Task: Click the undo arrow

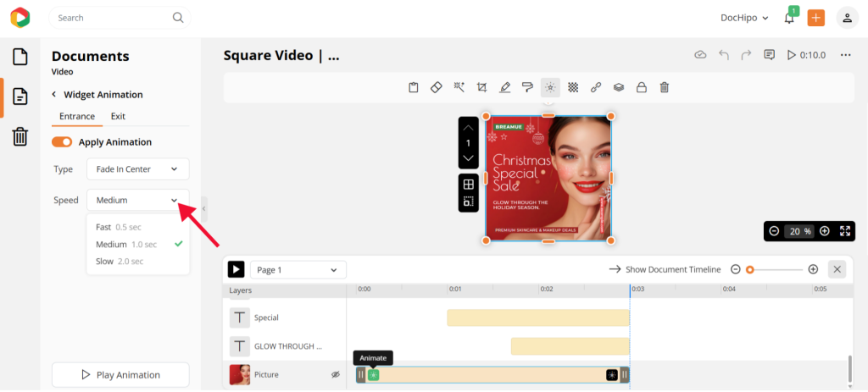Action: point(724,55)
